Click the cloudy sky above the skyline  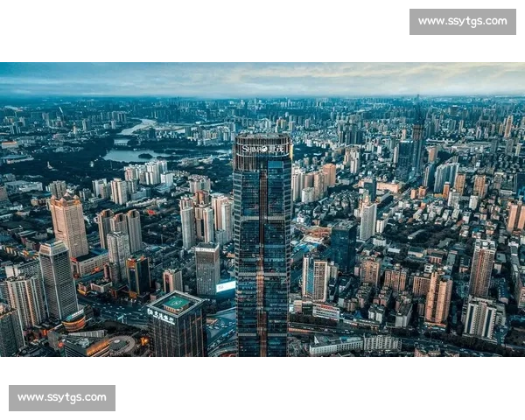[x=262, y=77]
